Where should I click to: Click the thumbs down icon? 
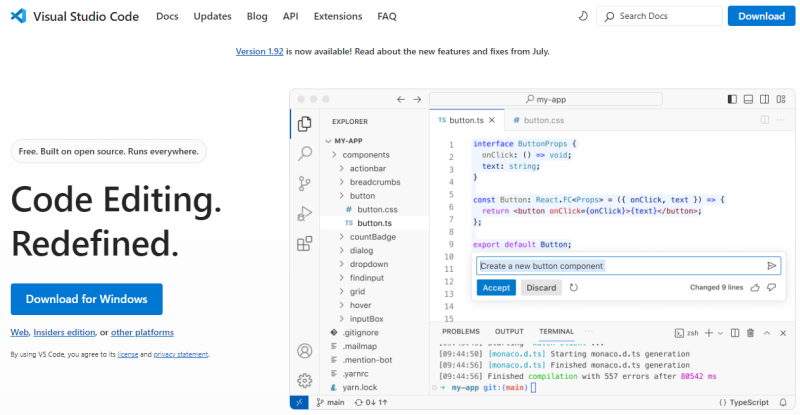(x=771, y=288)
